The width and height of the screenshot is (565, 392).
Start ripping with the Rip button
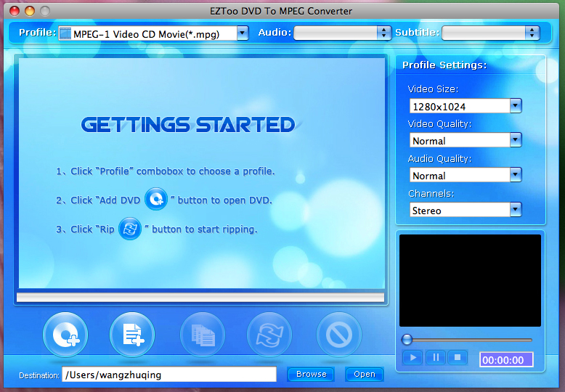pyautogui.click(x=269, y=335)
